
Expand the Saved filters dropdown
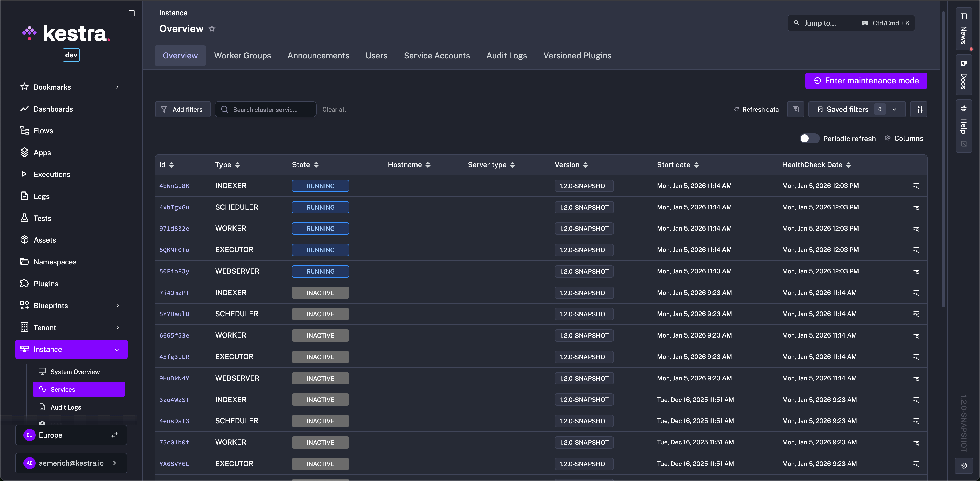click(895, 109)
